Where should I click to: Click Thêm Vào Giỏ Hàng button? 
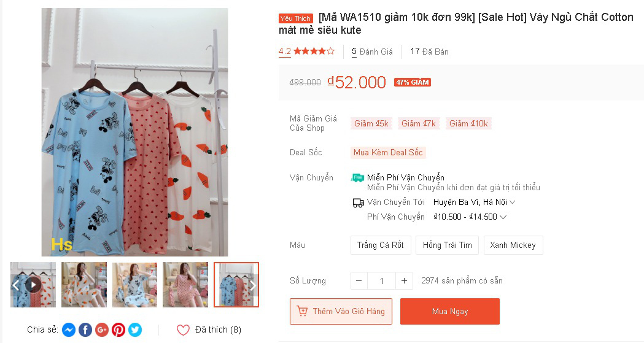341,312
